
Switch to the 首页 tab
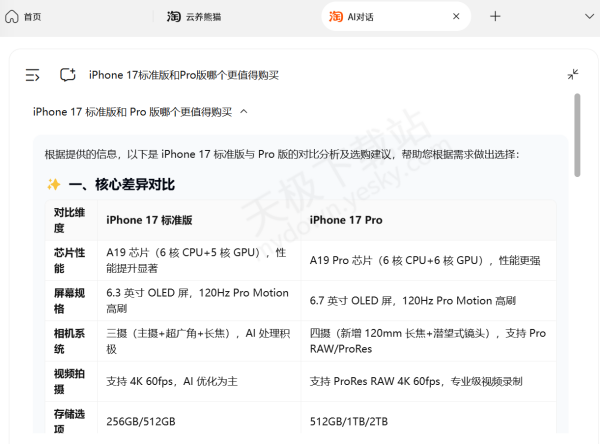[32, 16]
